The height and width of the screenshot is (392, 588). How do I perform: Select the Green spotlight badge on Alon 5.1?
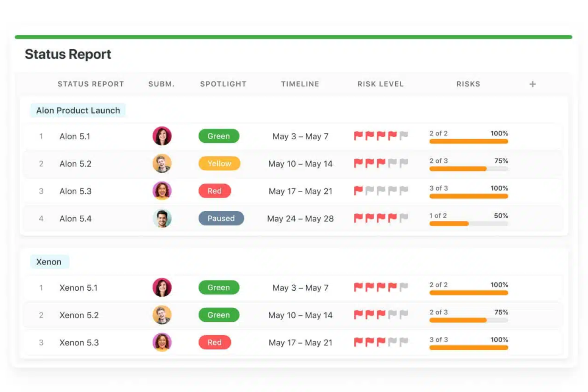tap(219, 136)
